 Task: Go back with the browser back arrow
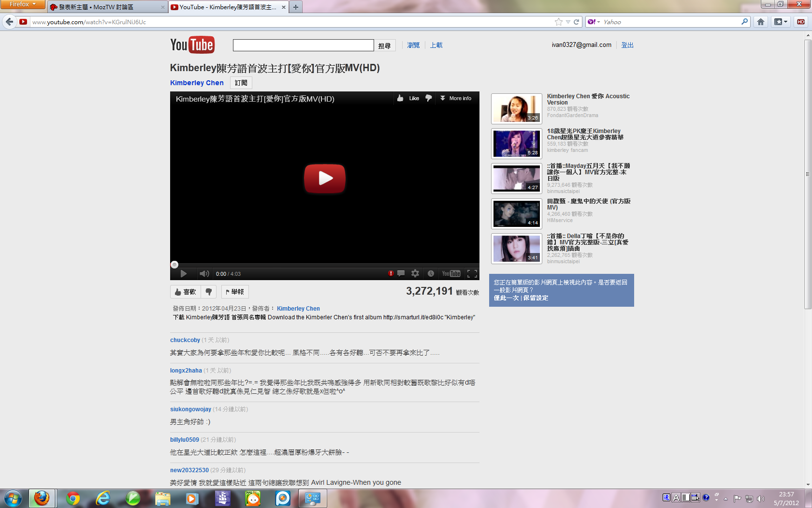[9, 22]
